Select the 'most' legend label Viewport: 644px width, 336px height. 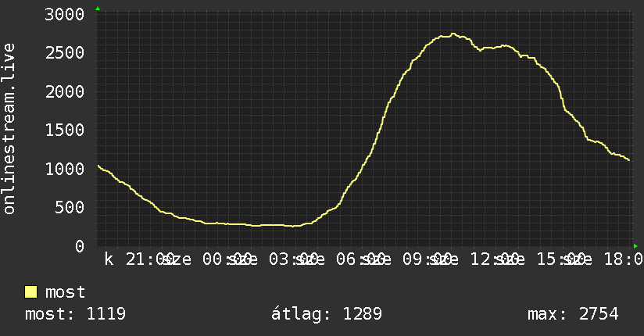coord(65,292)
